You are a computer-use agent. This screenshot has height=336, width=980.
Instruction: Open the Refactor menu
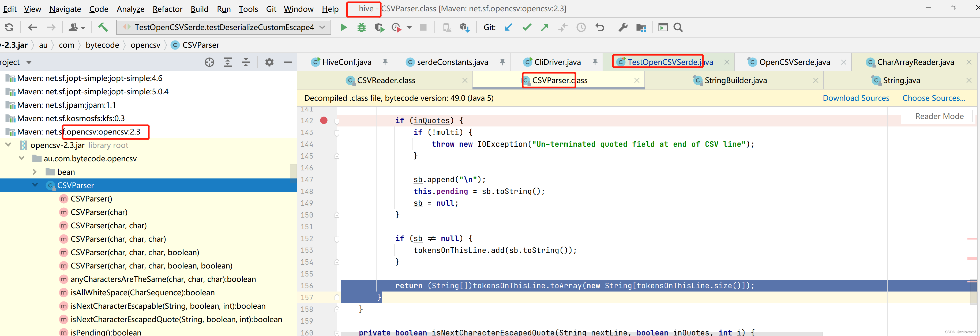[167, 9]
